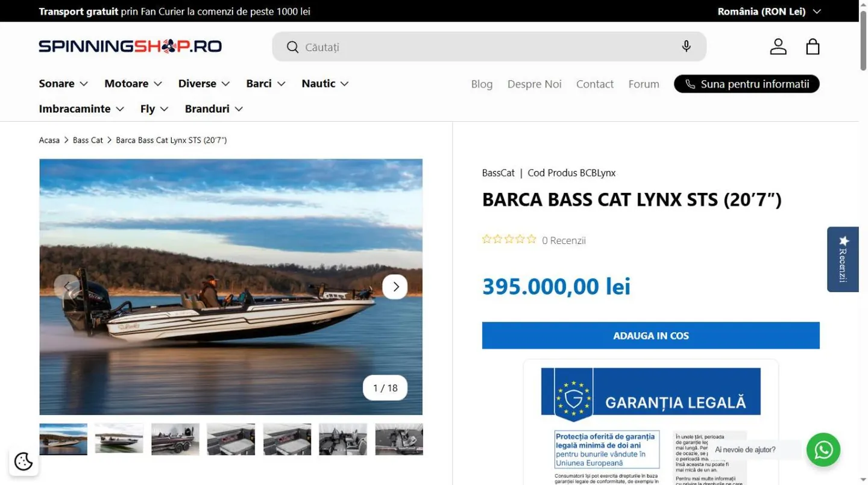The height and width of the screenshot is (485, 868).
Task: Click ADAUGA IN COS button
Action: click(650, 336)
